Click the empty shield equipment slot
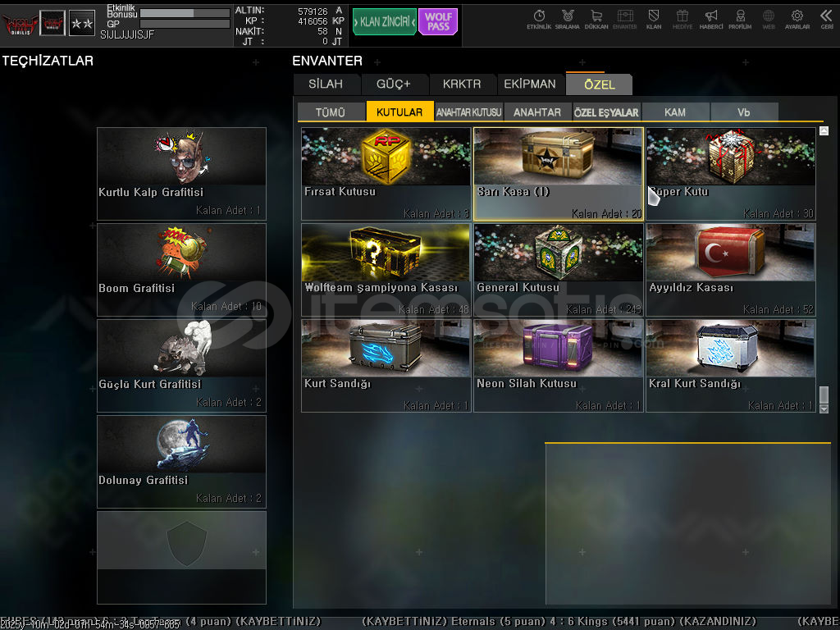 tap(181, 557)
